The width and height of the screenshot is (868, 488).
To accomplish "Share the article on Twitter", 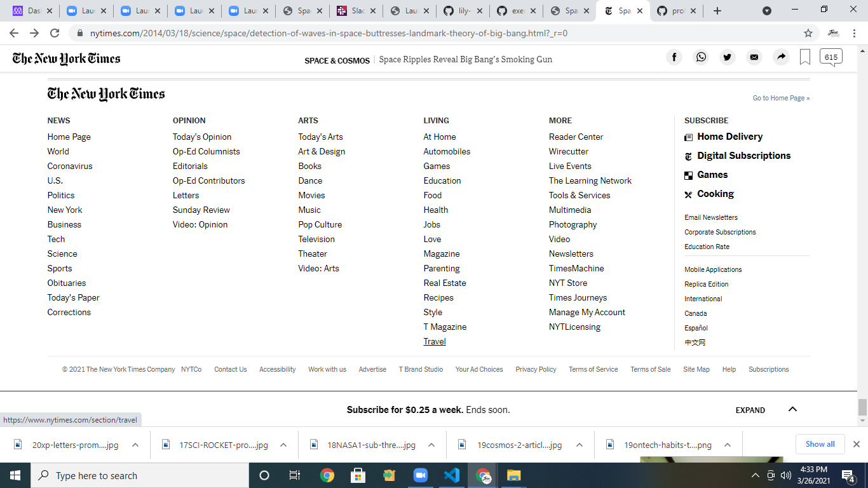I will 728,57.
